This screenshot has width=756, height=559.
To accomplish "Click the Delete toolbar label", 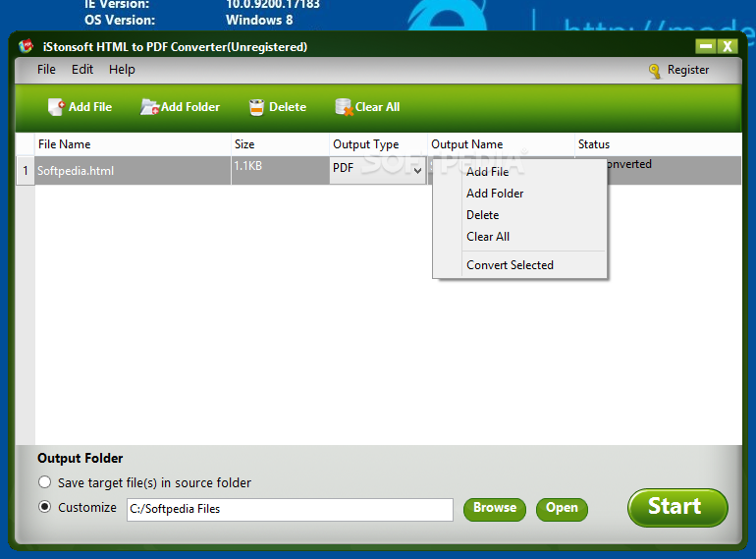I will [x=288, y=107].
